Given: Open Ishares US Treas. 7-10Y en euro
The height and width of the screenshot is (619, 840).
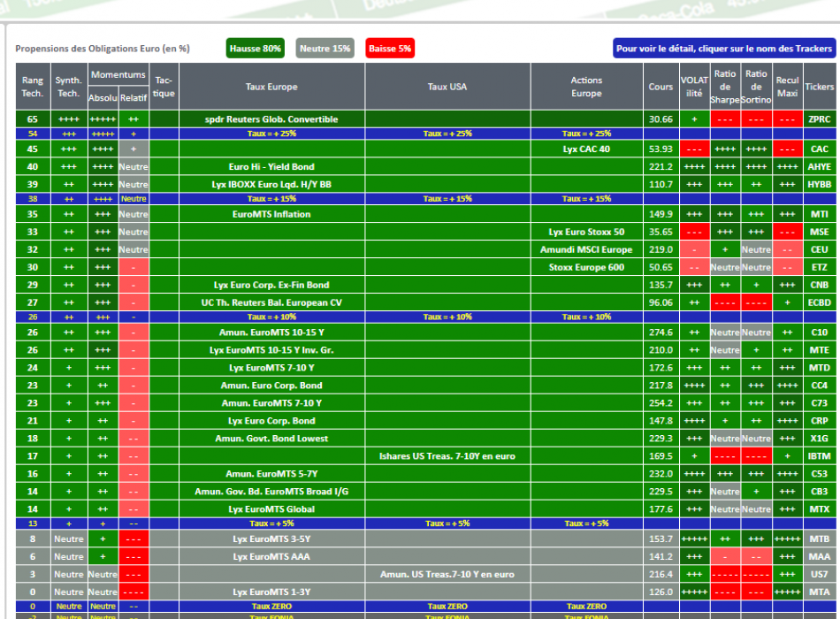Looking at the screenshot, I should (447, 456).
